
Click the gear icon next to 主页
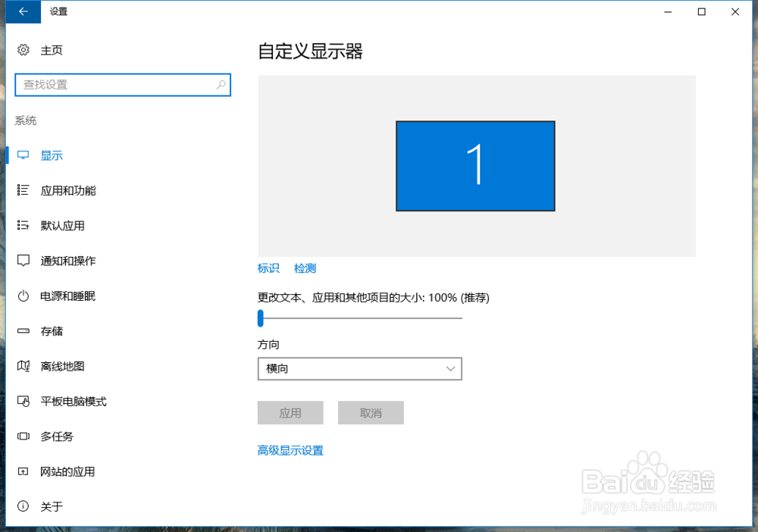(x=23, y=50)
